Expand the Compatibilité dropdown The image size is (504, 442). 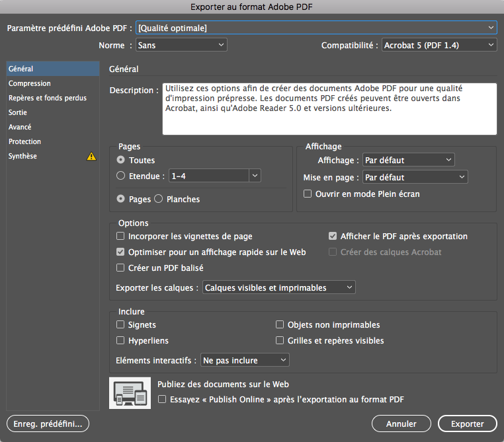439,45
